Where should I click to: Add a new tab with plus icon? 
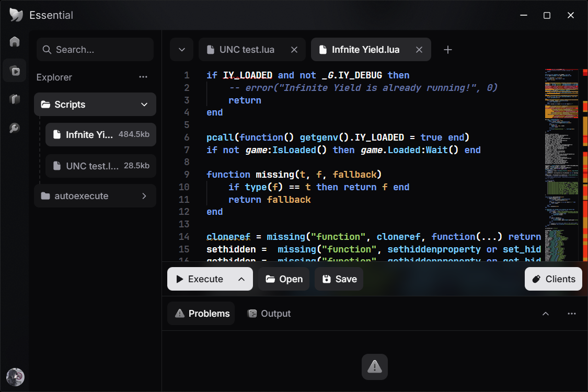pos(448,50)
